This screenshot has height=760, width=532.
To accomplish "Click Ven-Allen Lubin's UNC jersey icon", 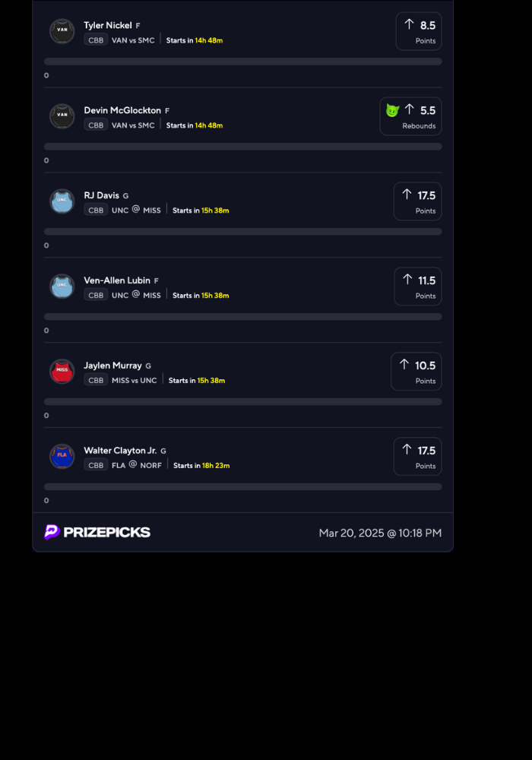I will tap(62, 287).
